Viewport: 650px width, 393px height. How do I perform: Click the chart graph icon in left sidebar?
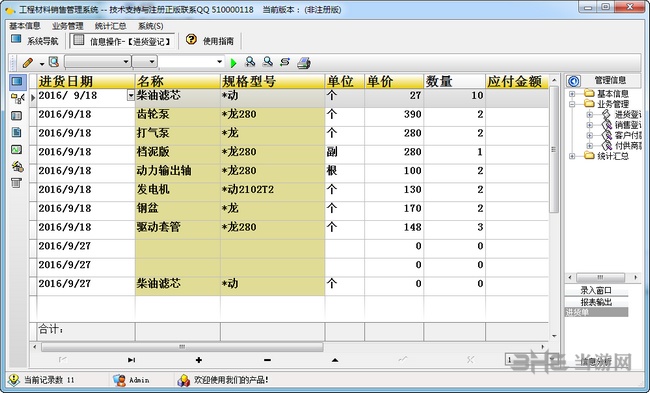click(17, 149)
